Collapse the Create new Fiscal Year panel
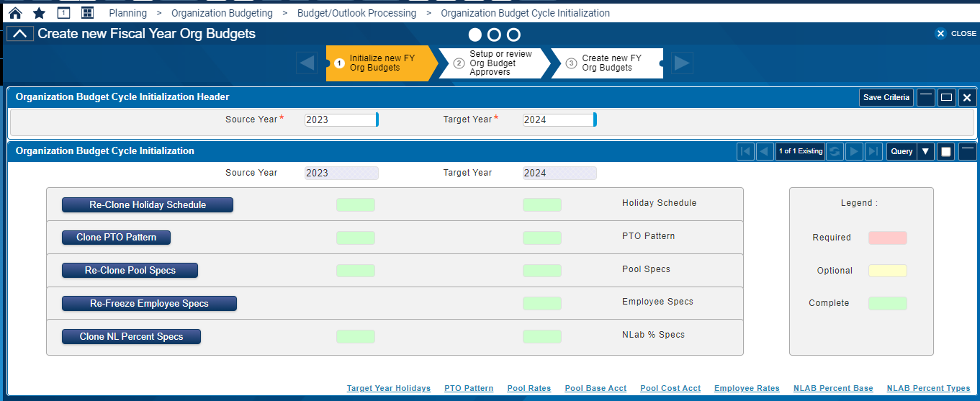This screenshot has height=401, width=980. [x=20, y=34]
